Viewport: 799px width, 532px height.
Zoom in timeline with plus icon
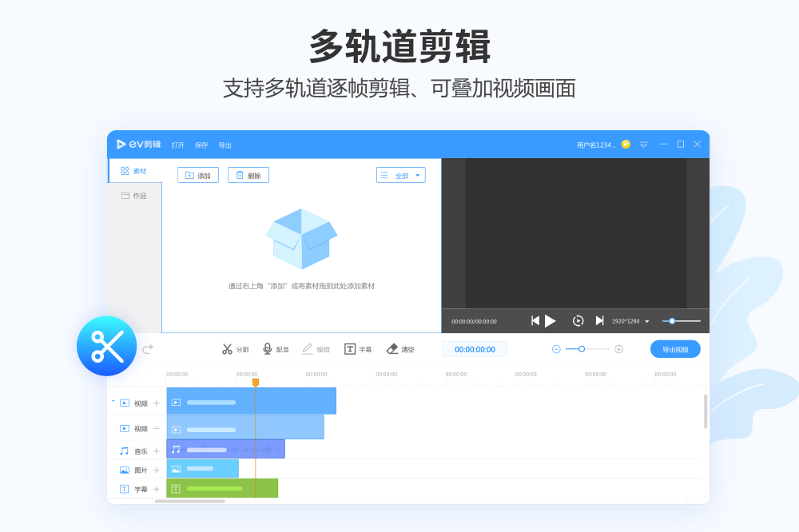pos(618,349)
